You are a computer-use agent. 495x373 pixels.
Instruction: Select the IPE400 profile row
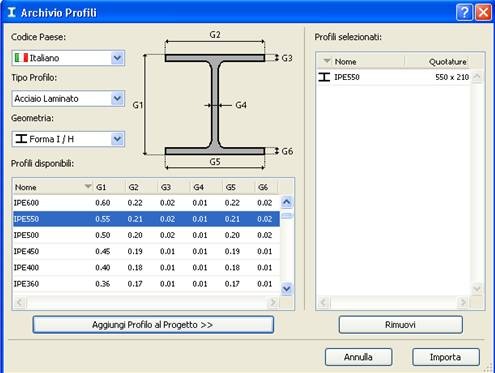pyautogui.click(x=146, y=268)
